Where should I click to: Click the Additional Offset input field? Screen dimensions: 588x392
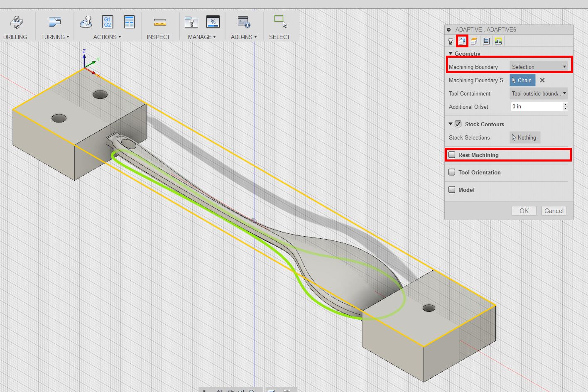pyautogui.click(x=536, y=107)
